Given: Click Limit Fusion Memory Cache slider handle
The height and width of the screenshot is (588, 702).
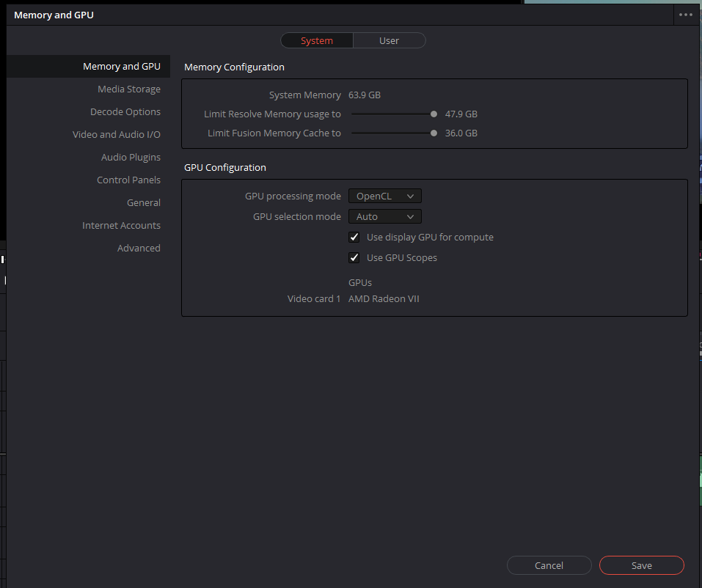Looking at the screenshot, I should point(434,133).
